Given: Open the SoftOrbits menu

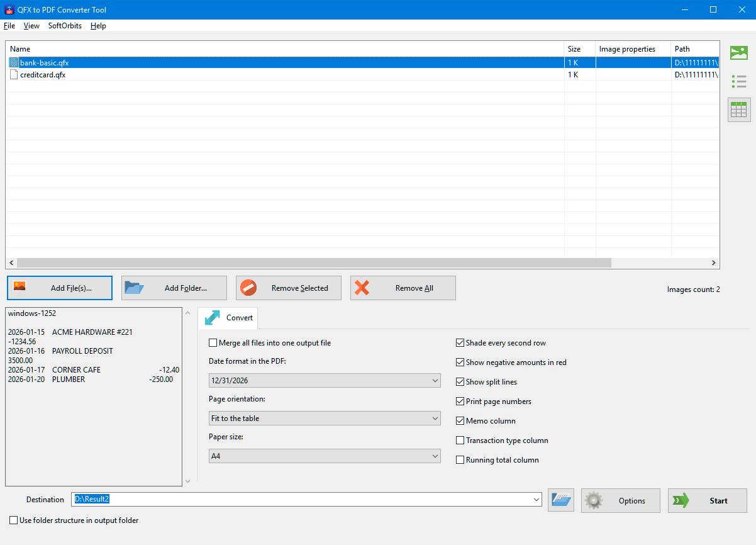Looking at the screenshot, I should click(x=65, y=26).
